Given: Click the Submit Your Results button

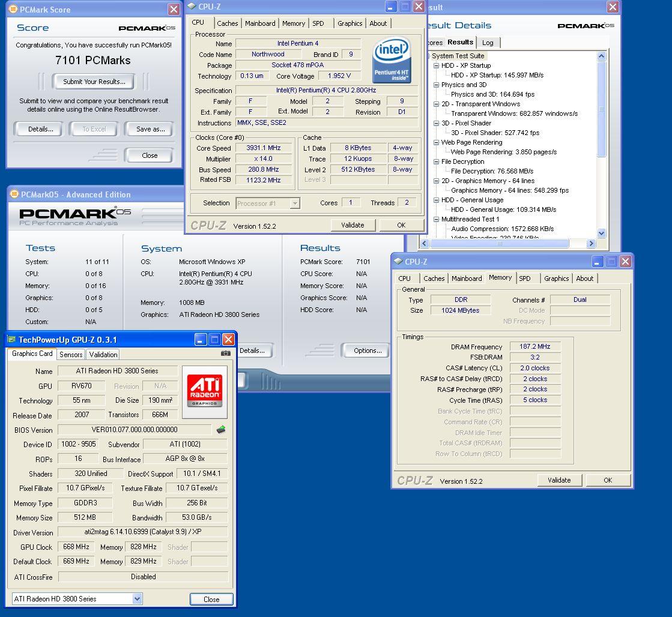Looking at the screenshot, I should (94, 82).
